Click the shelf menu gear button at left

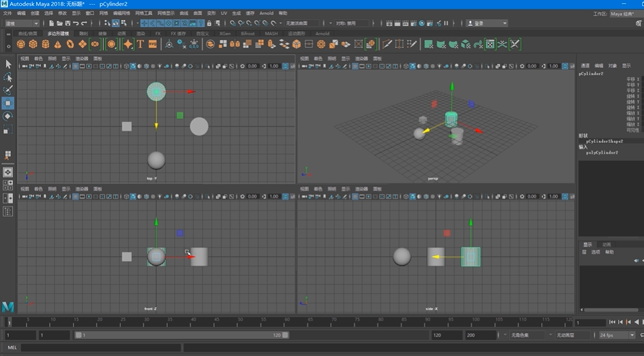(x=8, y=47)
